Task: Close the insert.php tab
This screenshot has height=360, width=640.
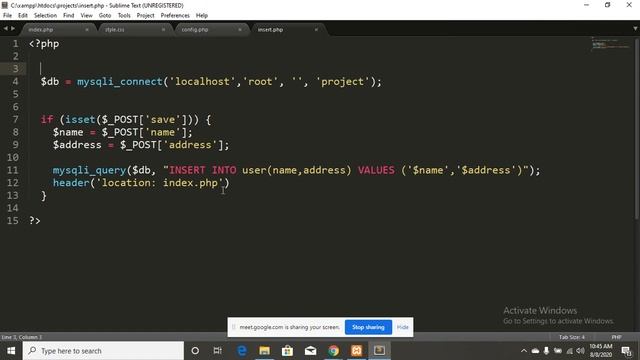Action: pyautogui.click(x=316, y=30)
